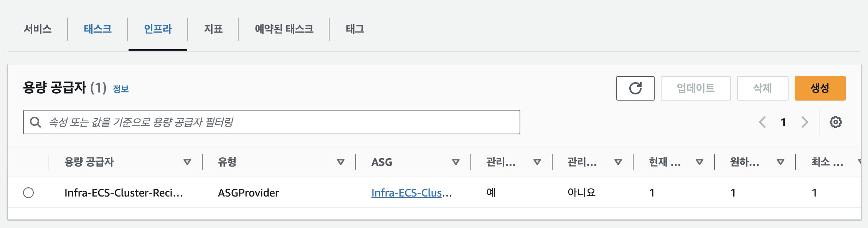Click the sort control on the 최소 column
This screenshot has height=228, width=868.
[864, 162]
